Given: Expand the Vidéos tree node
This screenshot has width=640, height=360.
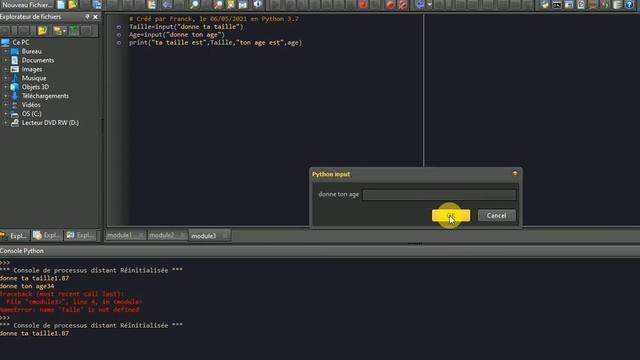Looking at the screenshot, I should click(6, 105).
